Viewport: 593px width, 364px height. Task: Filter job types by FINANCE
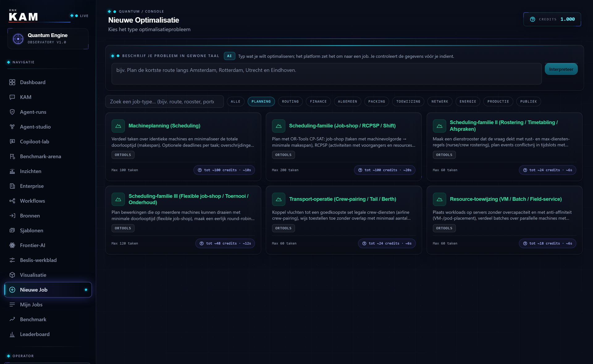coord(318,102)
